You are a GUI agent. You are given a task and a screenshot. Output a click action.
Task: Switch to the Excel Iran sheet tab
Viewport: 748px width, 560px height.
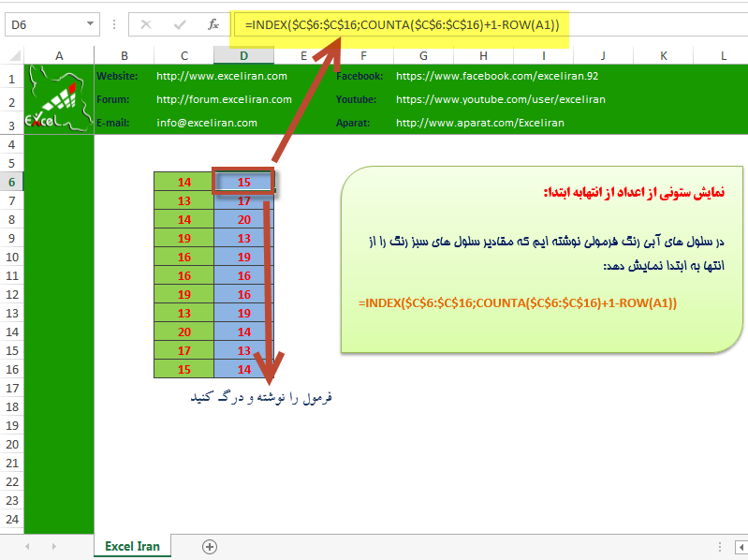[x=132, y=547]
